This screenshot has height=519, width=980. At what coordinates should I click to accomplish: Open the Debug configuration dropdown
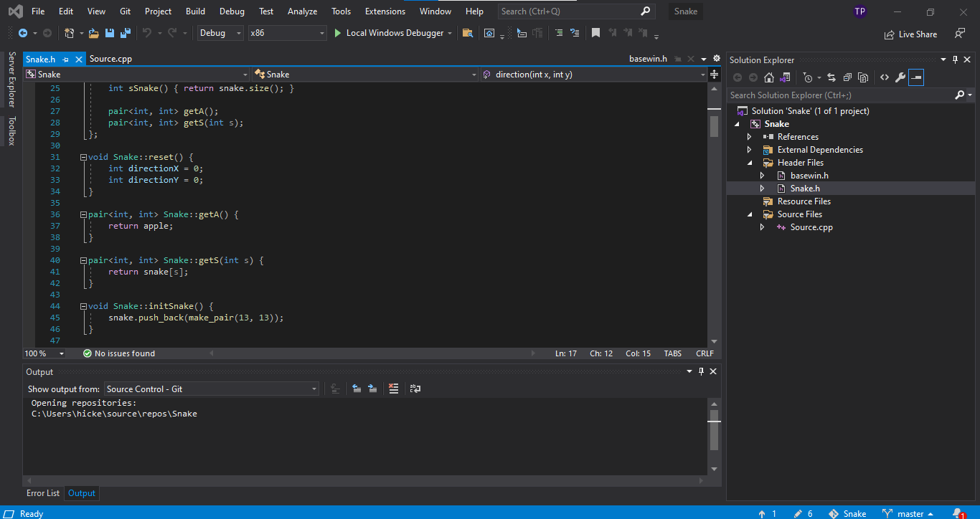(x=220, y=33)
